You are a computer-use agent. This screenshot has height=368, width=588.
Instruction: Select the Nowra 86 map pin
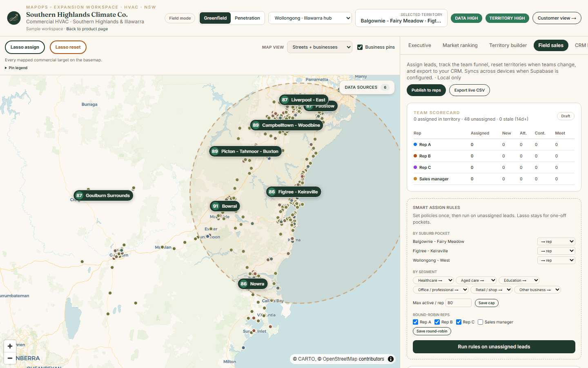(253, 284)
